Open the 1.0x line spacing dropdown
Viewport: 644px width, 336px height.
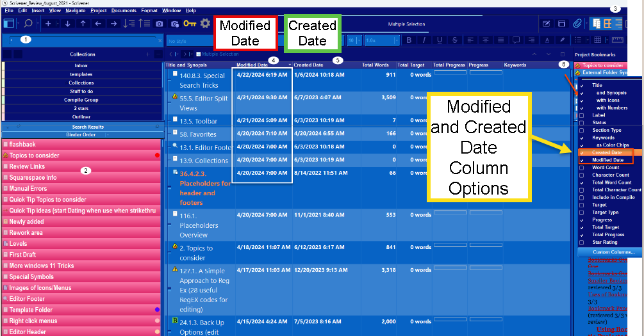coord(381,40)
